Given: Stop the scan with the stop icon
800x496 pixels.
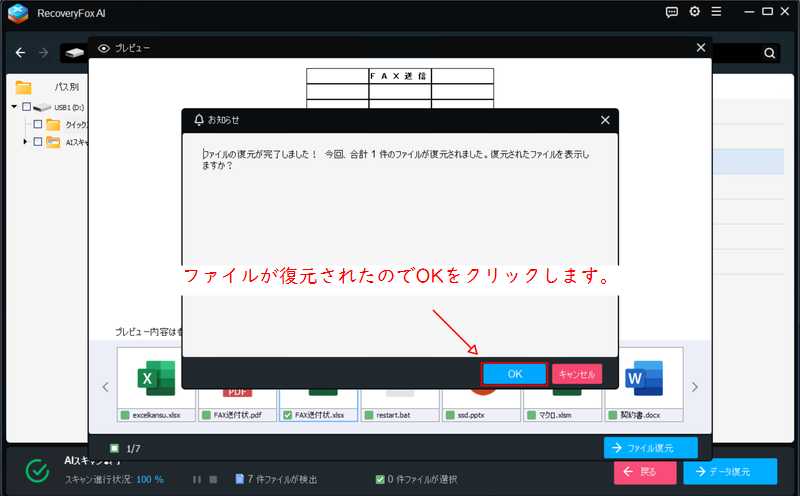Looking at the screenshot, I should [x=213, y=480].
